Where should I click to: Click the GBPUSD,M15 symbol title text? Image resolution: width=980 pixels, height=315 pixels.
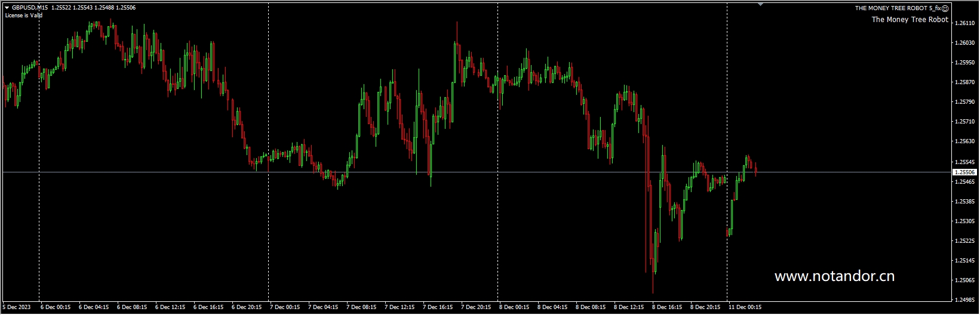point(30,8)
